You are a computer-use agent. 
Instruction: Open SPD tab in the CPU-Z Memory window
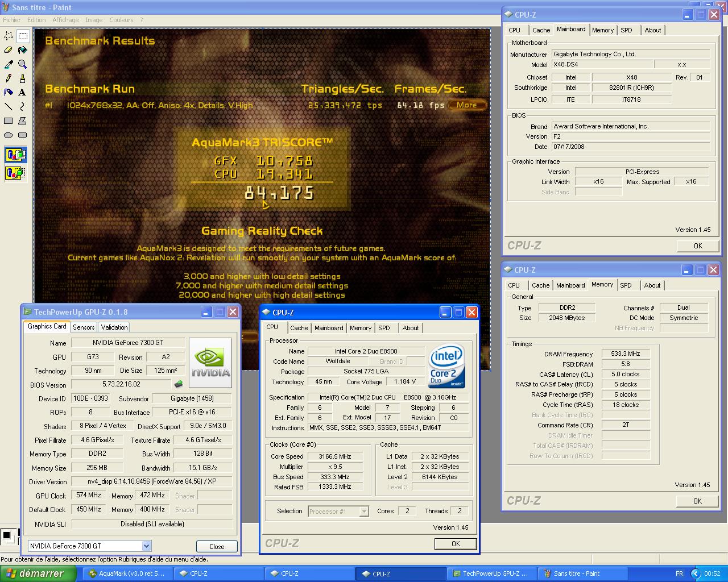(x=626, y=285)
